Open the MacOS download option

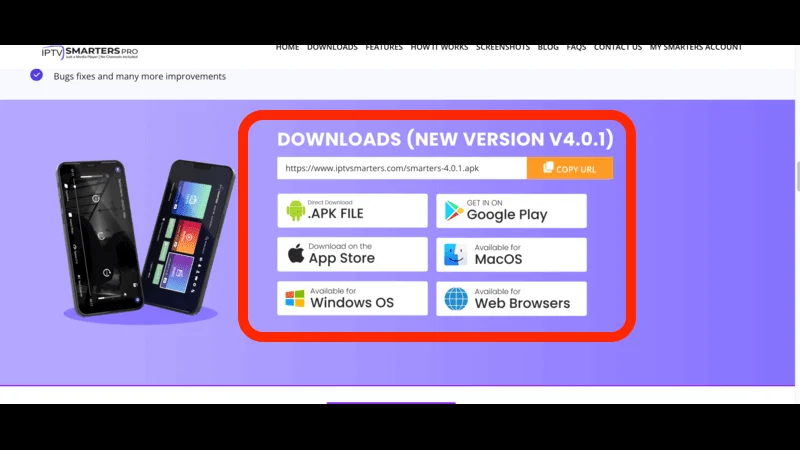point(511,255)
